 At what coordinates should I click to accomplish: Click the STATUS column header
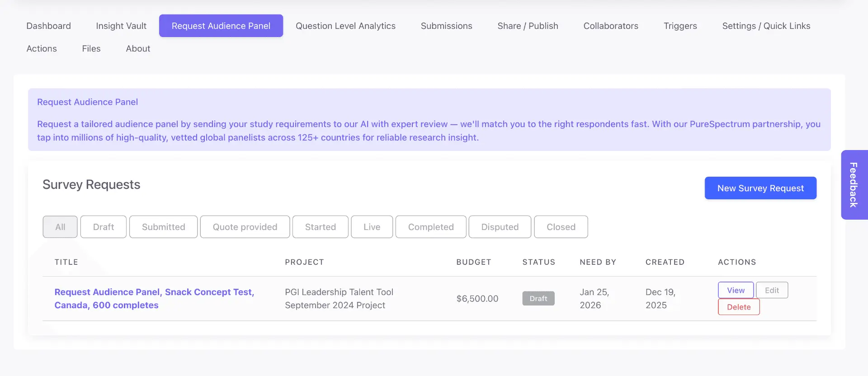point(539,262)
